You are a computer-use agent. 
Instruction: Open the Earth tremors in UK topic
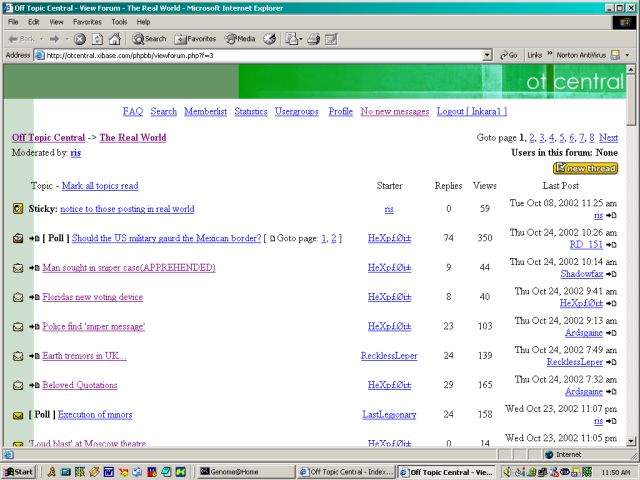click(84, 356)
